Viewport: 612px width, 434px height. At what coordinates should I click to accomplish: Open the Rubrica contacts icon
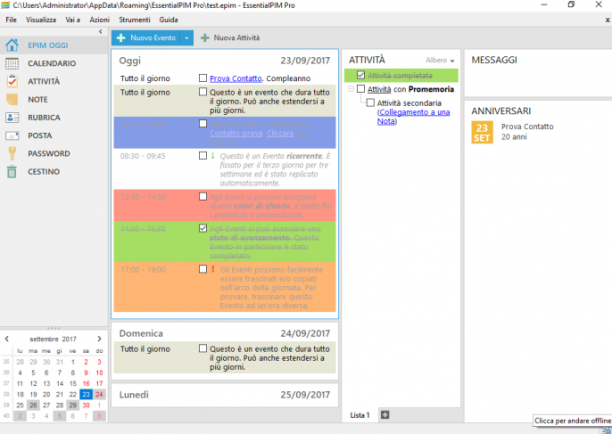[x=12, y=117]
